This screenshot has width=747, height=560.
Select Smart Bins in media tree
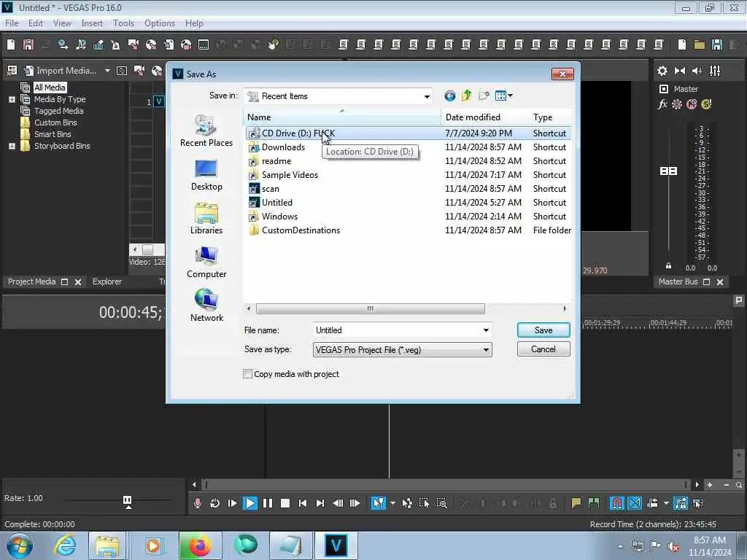click(x=53, y=134)
